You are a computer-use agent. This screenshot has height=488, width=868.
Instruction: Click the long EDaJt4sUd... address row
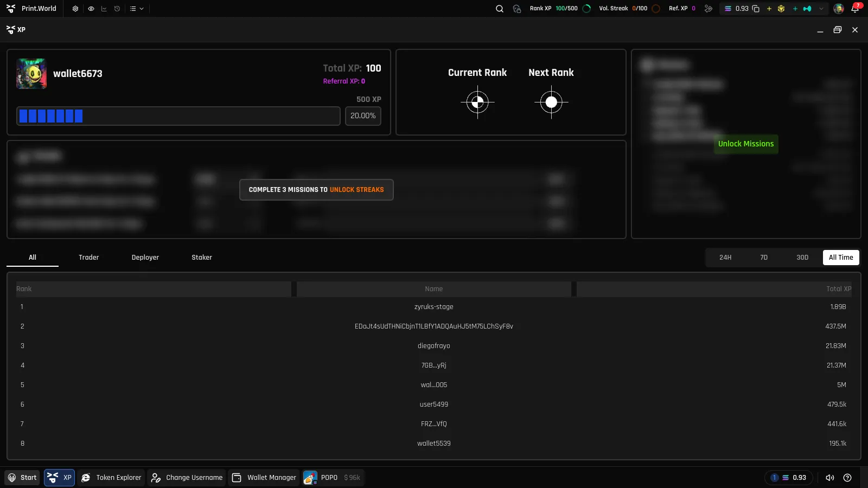434,326
